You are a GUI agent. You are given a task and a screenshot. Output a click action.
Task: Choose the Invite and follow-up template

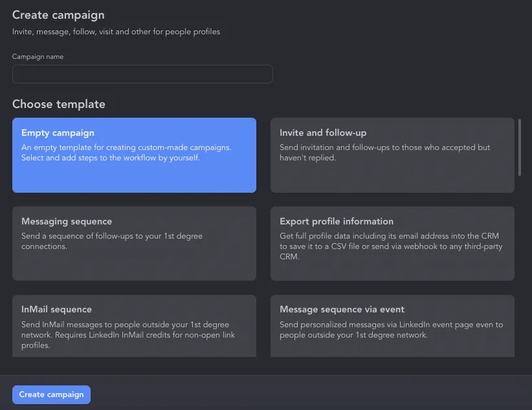(392, 155)
